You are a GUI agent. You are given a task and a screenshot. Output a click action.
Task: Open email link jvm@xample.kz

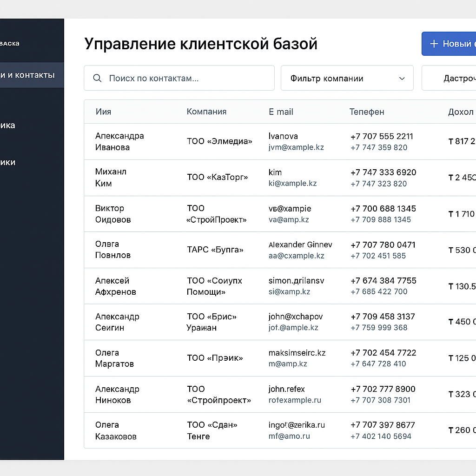[x=296, y=147]
